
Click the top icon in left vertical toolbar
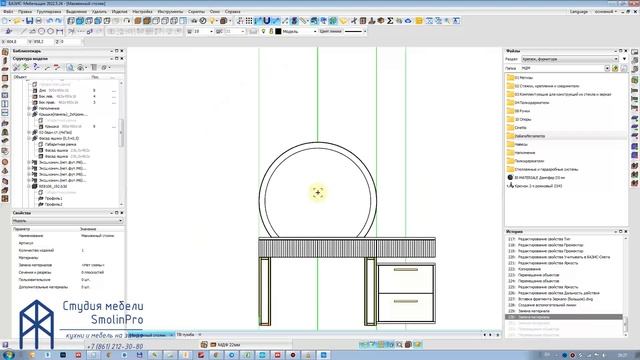(x=5, y=52)
